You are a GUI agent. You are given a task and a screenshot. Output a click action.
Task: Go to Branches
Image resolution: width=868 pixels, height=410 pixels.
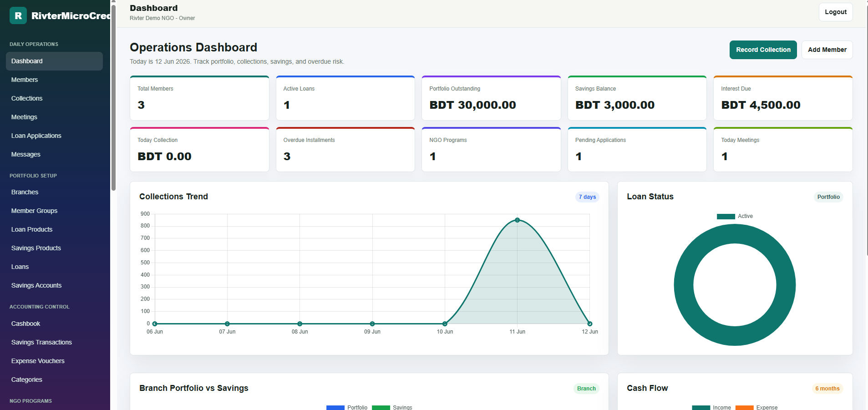[54, 192]
